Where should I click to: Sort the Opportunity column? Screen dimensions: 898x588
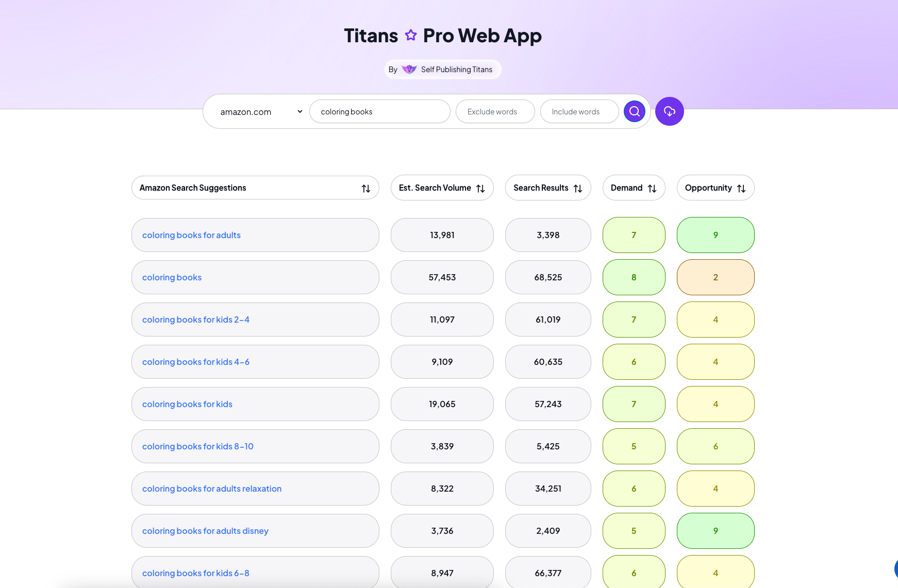tap(741, 188)
